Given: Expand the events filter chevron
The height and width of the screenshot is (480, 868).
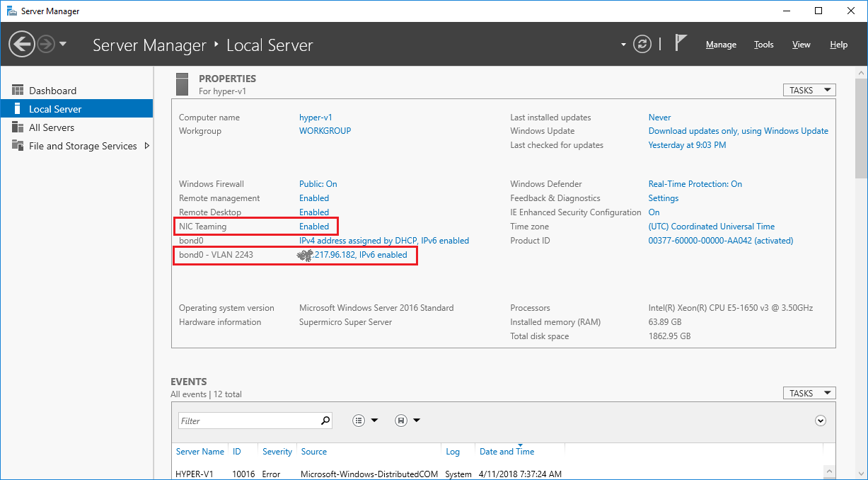Looking at the screenshot, I should (821, 421).
